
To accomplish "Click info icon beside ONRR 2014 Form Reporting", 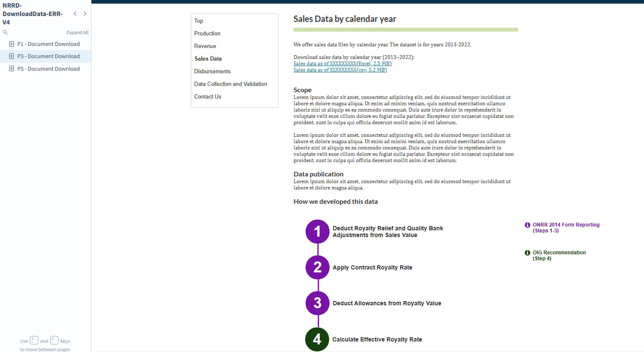I will [527, 225].
